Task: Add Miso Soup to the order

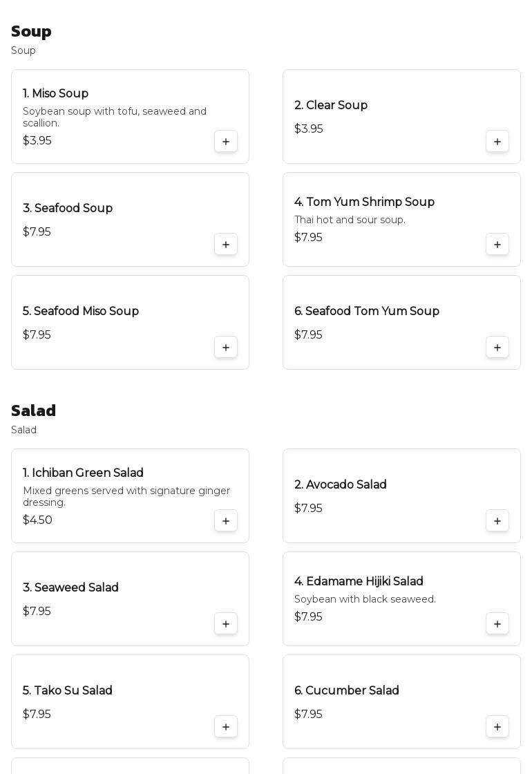Action: [x=226, y=142]
